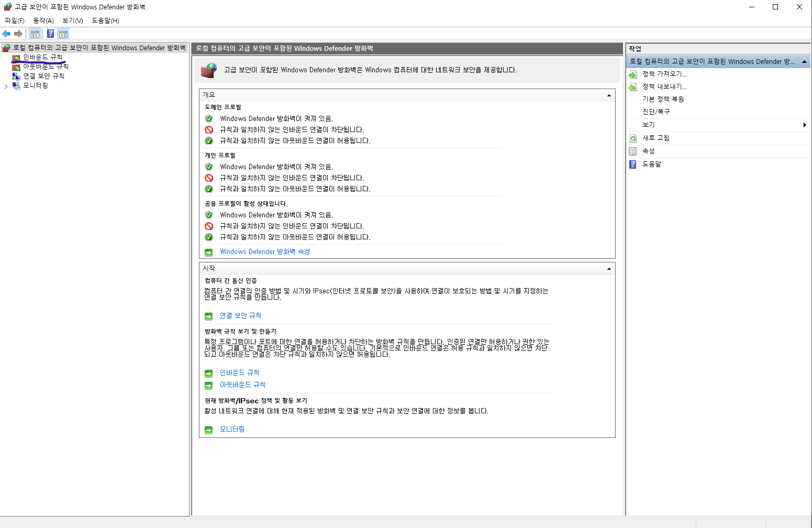Click the 인바운드 규칙 tree icon
The image size is (812, 528).
point(16,58)
